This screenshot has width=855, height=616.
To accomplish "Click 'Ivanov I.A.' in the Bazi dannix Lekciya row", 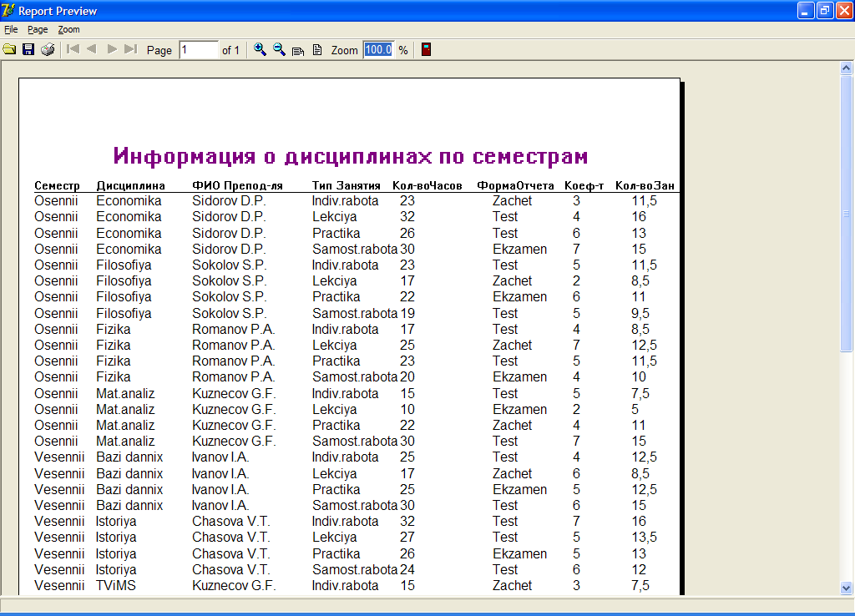I will tap(220, 474).
